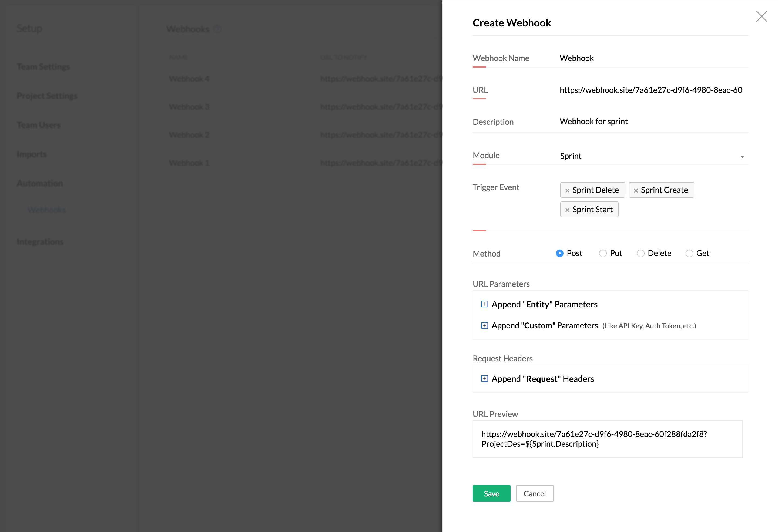Remove the Sprint Delete trigger tag
Screen dimensions: 778x532
(x=567, y=191)
